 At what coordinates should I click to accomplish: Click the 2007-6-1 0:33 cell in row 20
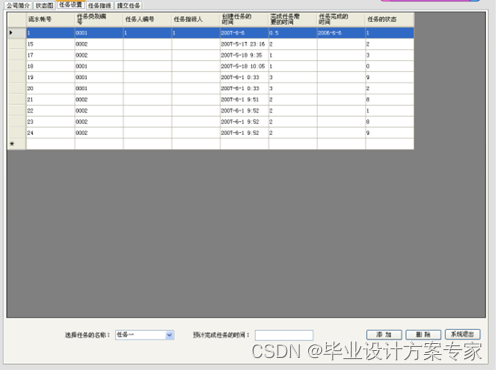point(244,88)
